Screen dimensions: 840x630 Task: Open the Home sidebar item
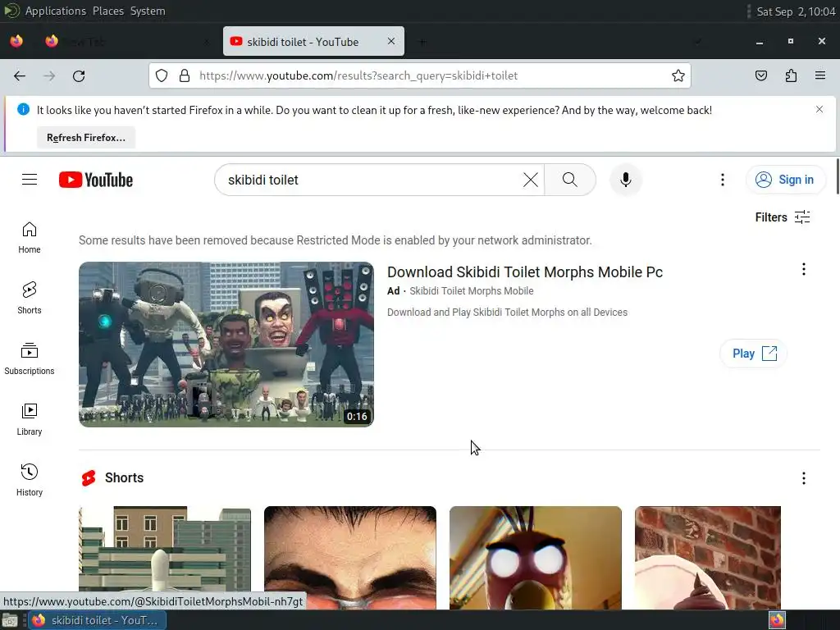coord(30,237)
